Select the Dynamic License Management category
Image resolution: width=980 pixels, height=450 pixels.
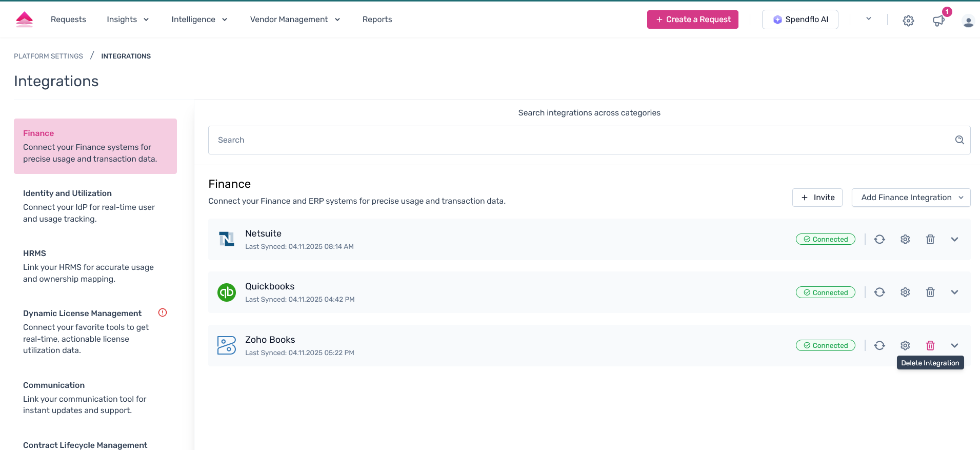(95, 331)
